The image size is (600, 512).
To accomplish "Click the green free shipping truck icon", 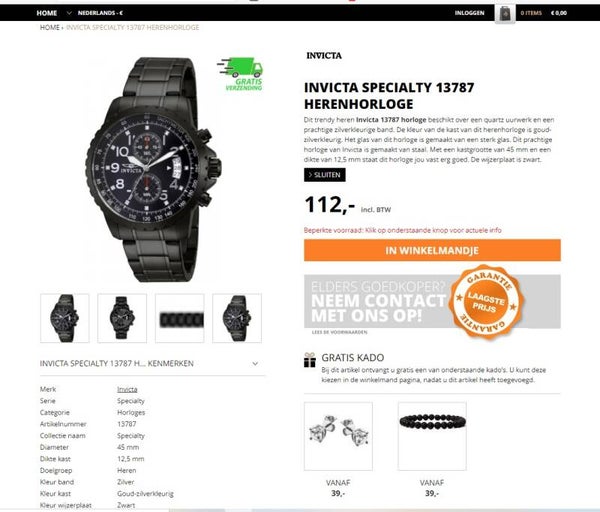I will pyautogui.click(x=241, y=74).
